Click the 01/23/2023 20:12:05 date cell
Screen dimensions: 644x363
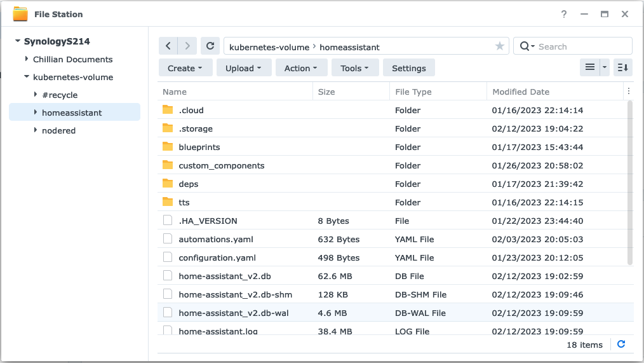(537, 257)
